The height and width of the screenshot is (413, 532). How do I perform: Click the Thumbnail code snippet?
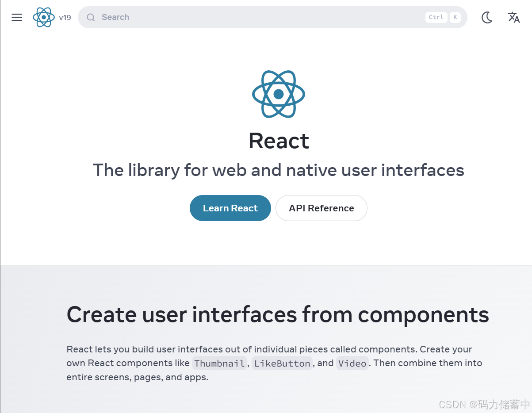pos(219,363)
